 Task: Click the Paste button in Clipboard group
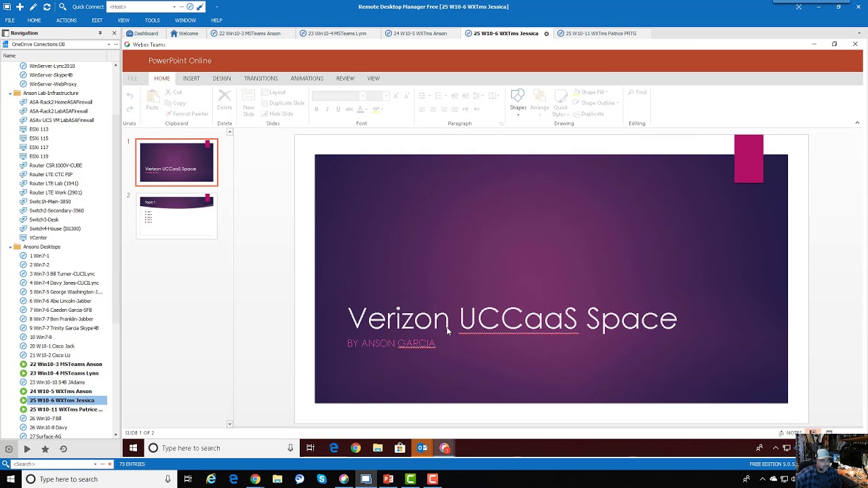pyautogui.click(x=152, y=100)
